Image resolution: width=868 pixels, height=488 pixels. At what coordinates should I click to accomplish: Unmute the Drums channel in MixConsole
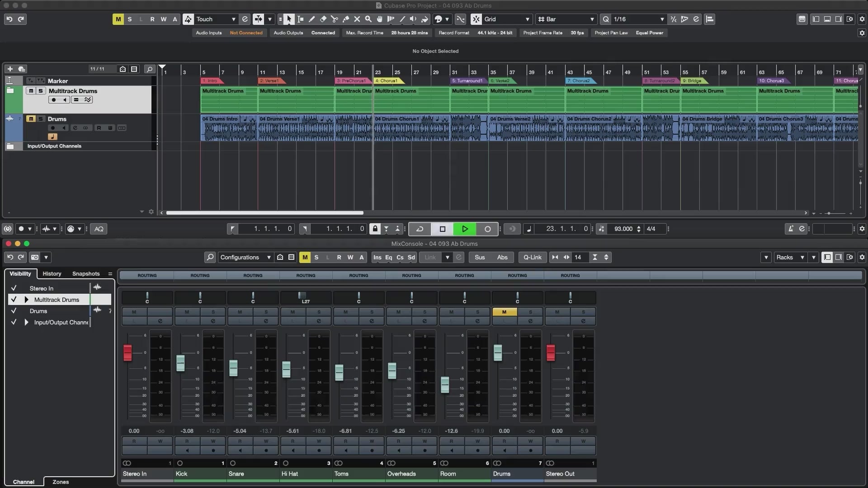tap(504, 312)
